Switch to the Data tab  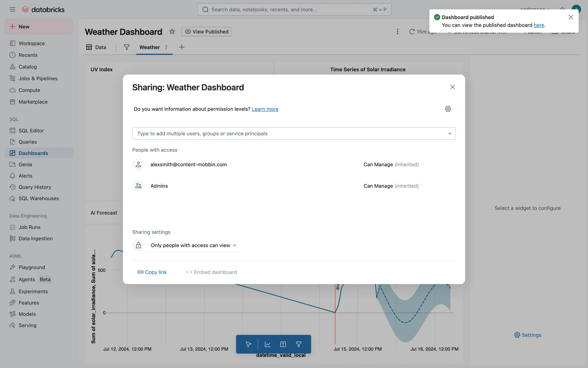(96, 47)
